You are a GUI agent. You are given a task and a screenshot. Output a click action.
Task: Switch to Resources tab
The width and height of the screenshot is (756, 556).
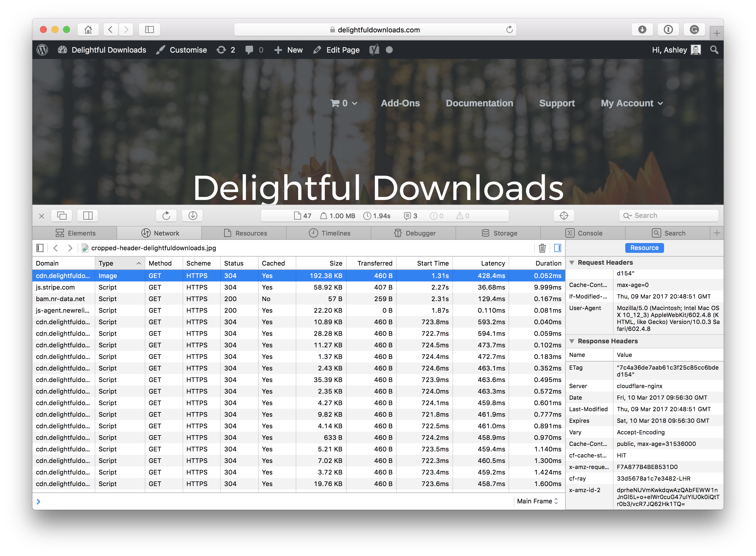click(245, 233)
